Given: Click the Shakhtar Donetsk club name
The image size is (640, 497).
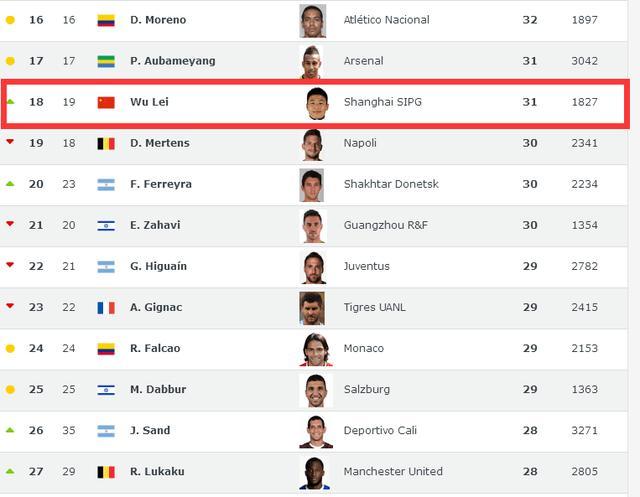Looking at the screenshot, I should tap(393, 184).
